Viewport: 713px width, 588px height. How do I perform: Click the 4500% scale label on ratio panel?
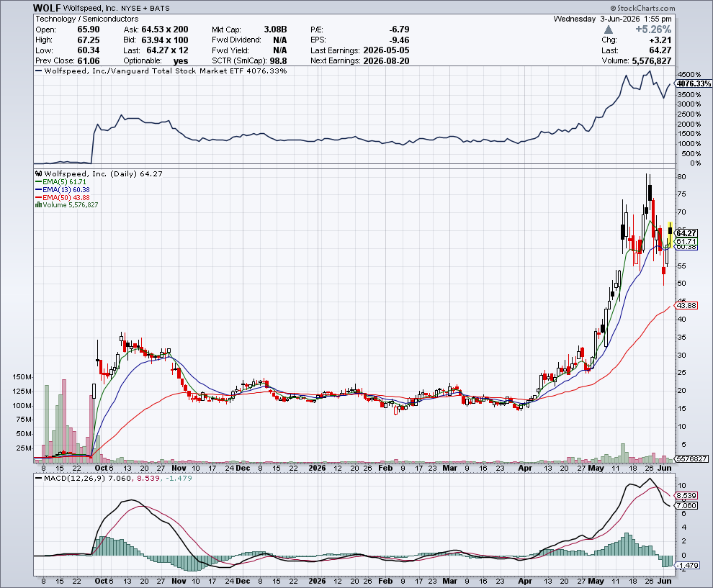[x=689, y=75]
